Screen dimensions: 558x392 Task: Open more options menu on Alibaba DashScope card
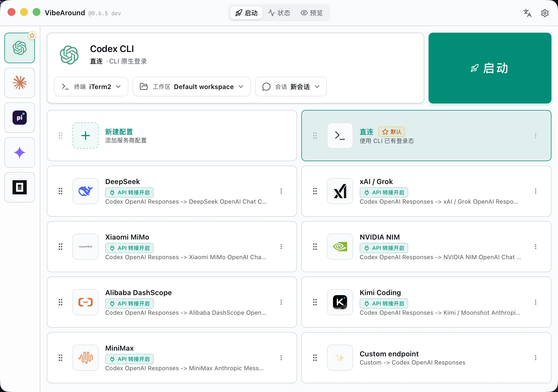click(x=281, y=302)
